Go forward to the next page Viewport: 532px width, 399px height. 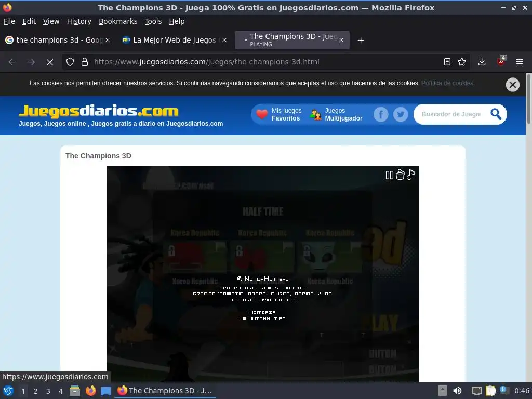point(31,62)
